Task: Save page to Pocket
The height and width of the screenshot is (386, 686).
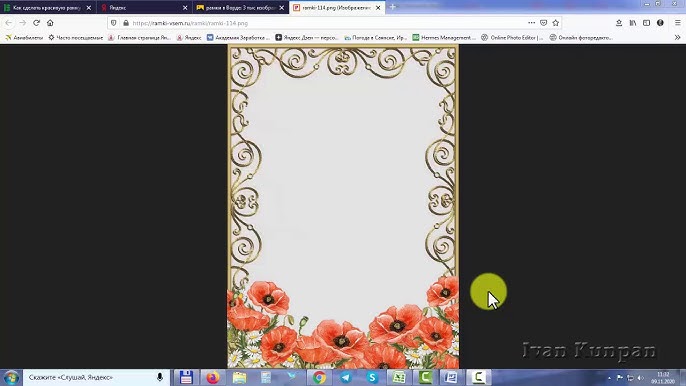Action: (x=543, y=23)
